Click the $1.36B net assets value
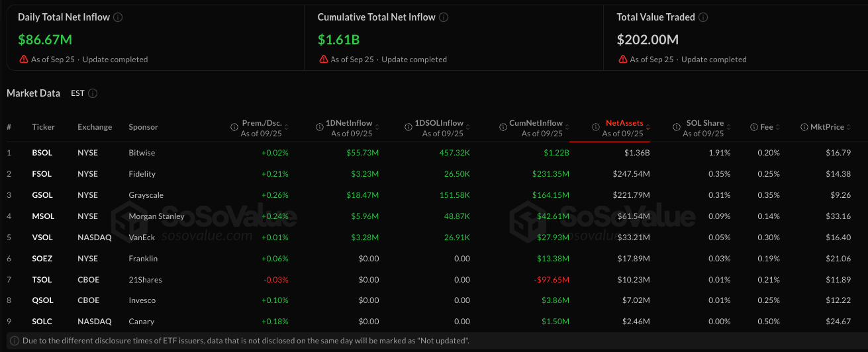868x352 pixels. 636,153
